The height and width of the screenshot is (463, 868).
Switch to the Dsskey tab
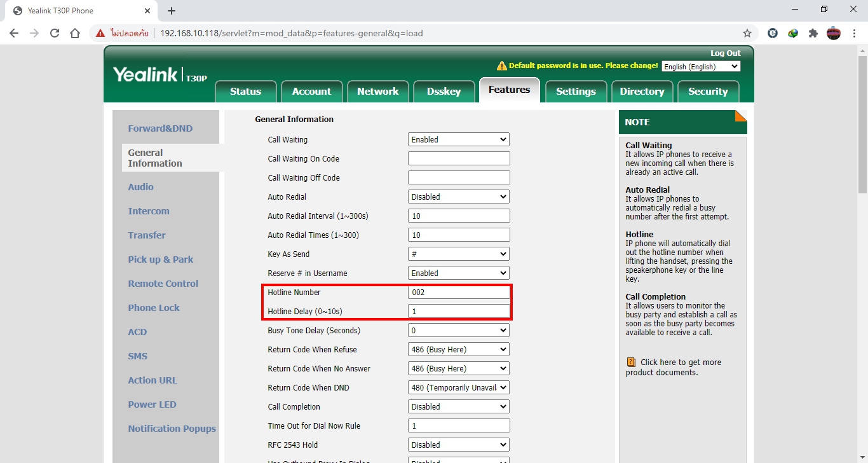444,92
